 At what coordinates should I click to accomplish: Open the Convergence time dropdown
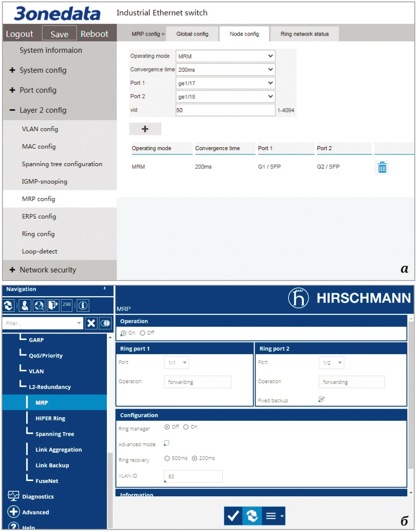(225, 70)
